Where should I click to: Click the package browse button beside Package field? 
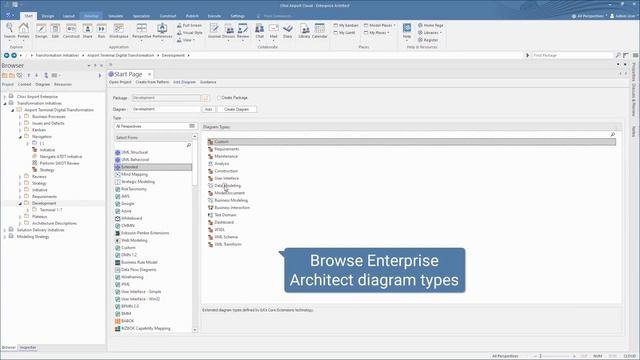[205, 98]
